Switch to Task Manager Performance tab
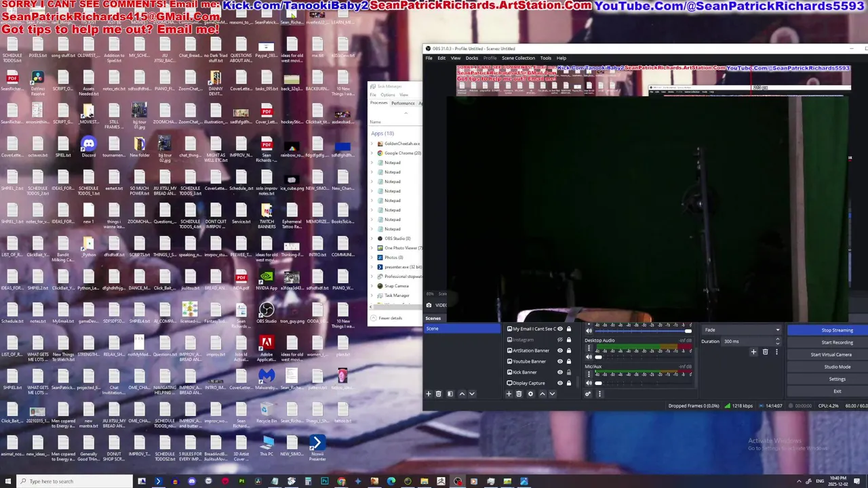 403,103
